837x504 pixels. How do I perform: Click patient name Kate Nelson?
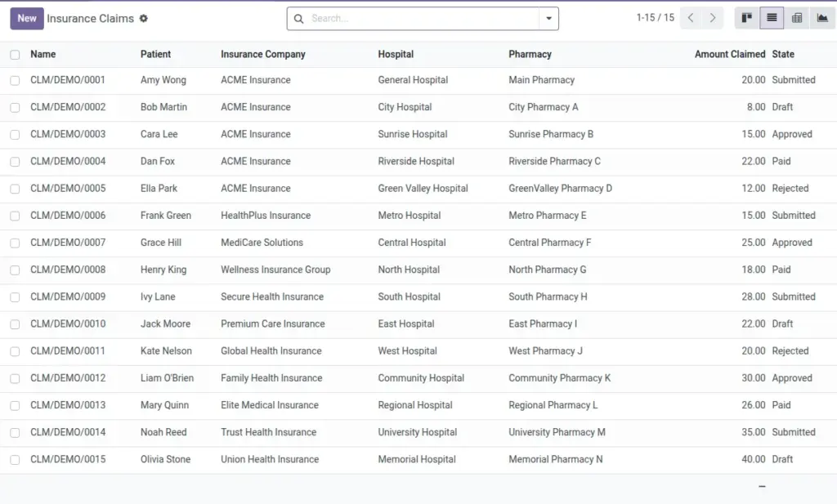(x=166, y=351)
